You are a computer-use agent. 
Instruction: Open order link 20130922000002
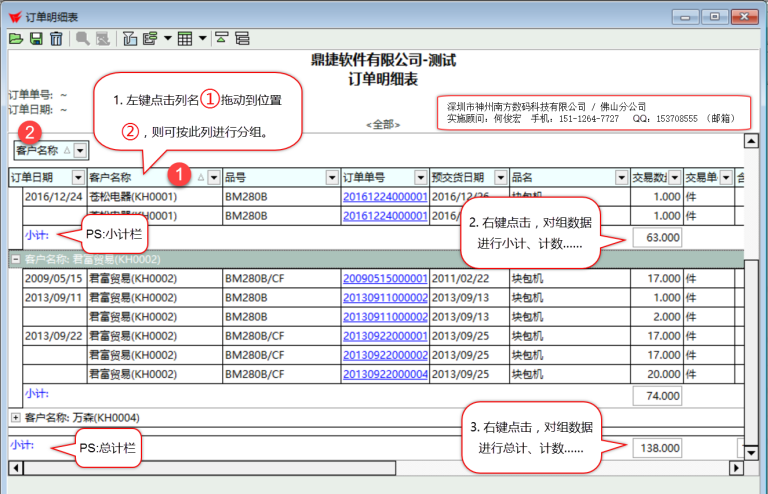[x=385, y=355]
